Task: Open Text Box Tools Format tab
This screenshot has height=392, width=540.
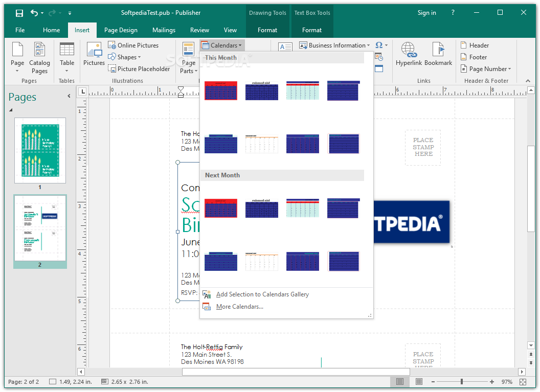Action: 311,30
